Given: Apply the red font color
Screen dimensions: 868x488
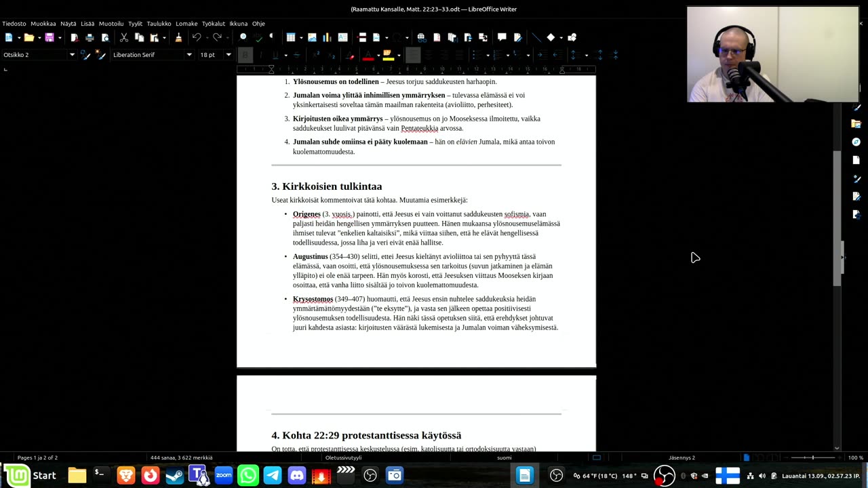Looking at the screenshot, I should [368, 55].
